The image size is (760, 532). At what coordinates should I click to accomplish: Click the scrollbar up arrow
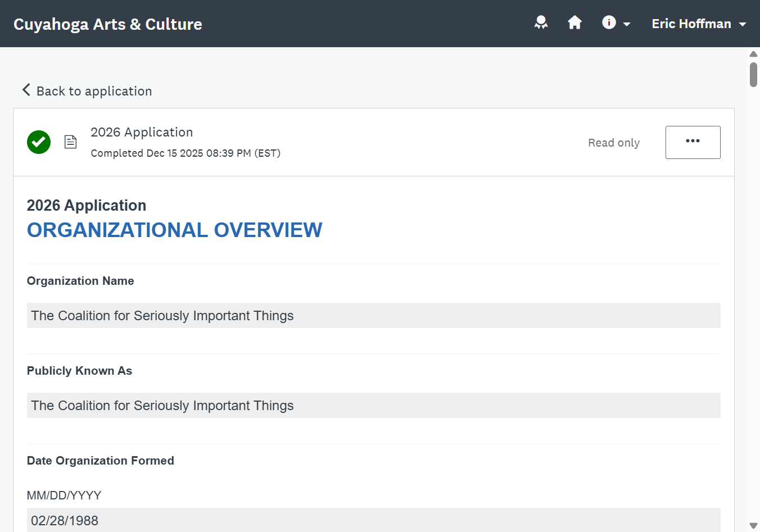753,54
